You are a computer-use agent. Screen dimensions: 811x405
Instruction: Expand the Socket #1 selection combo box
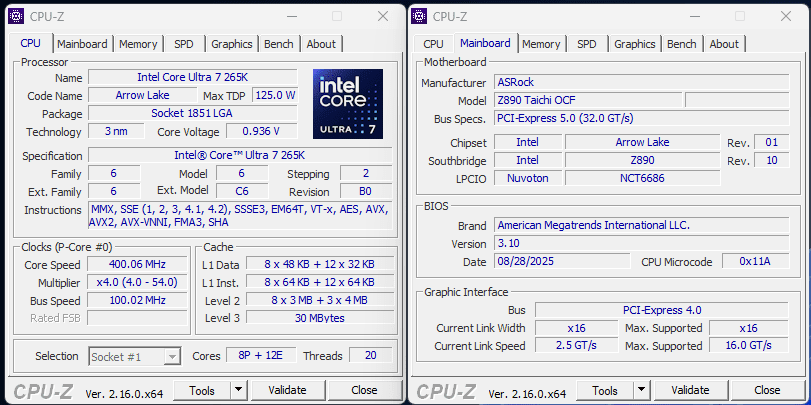[171, 356]
